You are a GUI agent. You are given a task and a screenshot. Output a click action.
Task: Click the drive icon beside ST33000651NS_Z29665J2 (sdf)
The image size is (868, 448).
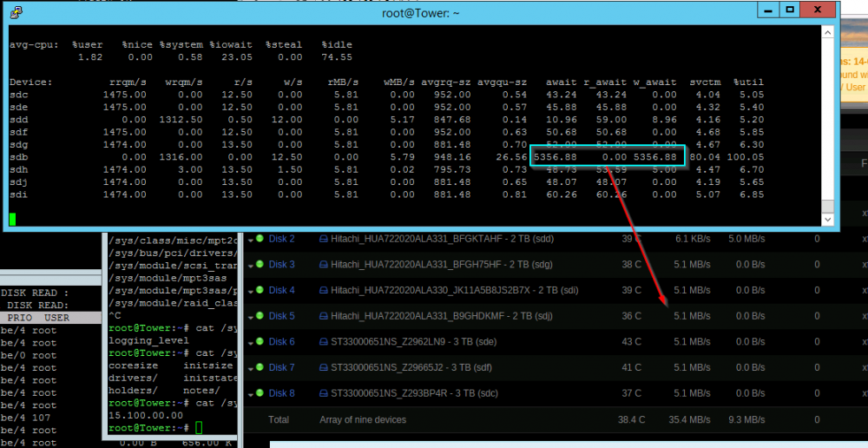coord(324,367)
